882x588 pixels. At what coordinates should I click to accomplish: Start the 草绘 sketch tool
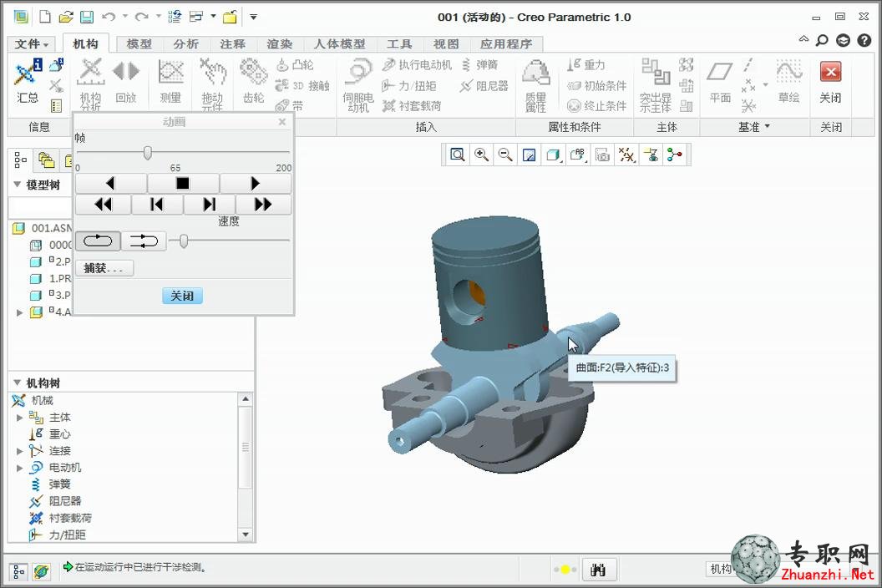788,83
